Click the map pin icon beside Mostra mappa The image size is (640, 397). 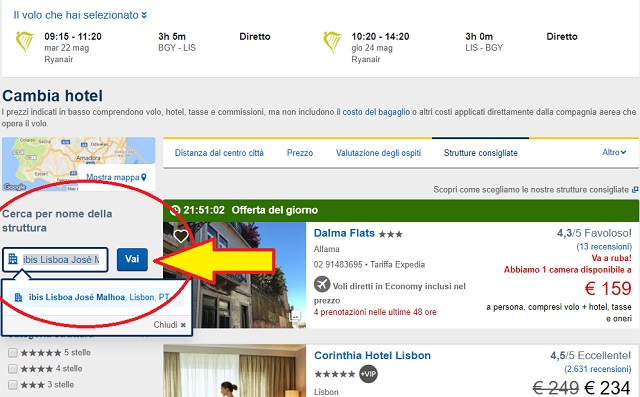click(144, 177)
